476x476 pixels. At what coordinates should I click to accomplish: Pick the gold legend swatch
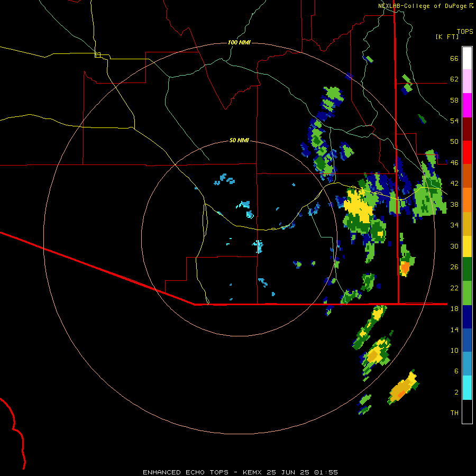tap(467, 224)
